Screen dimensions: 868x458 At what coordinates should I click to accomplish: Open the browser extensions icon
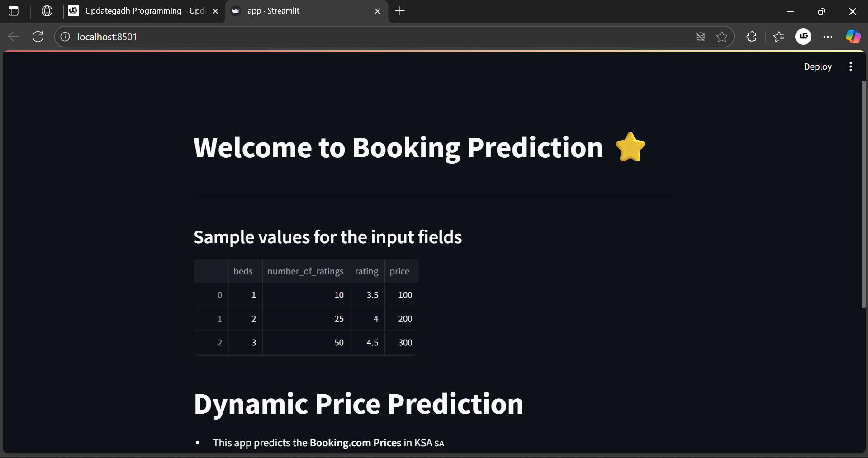point(751,37)
